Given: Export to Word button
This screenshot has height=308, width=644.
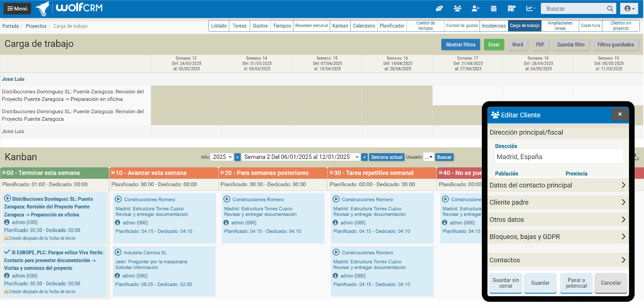Looking at the screenshot, I should coord(517,45).
